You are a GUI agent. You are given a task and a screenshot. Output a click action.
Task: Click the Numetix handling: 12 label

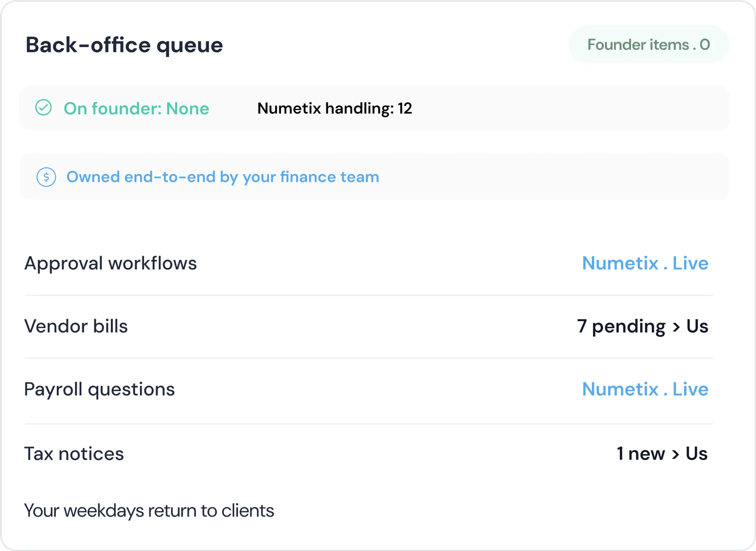pos(334,109)
